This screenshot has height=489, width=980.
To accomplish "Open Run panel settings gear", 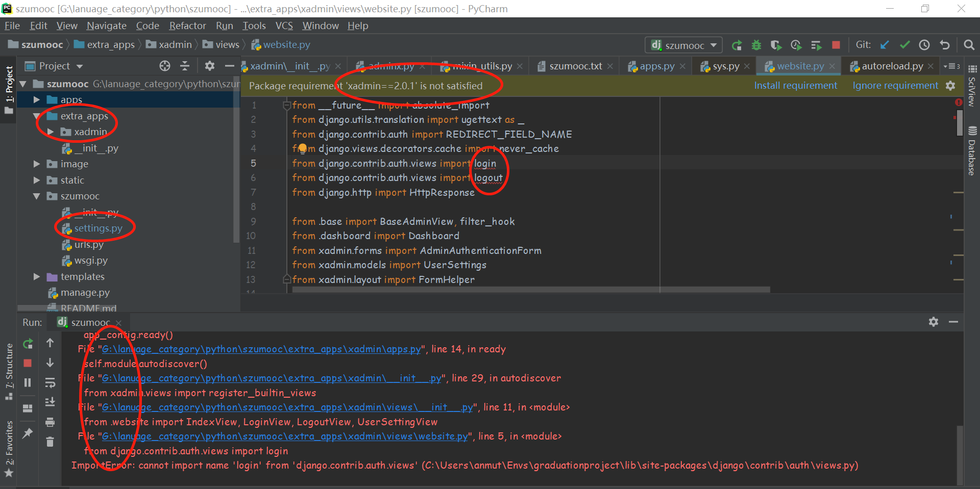I will click(934, 322).
